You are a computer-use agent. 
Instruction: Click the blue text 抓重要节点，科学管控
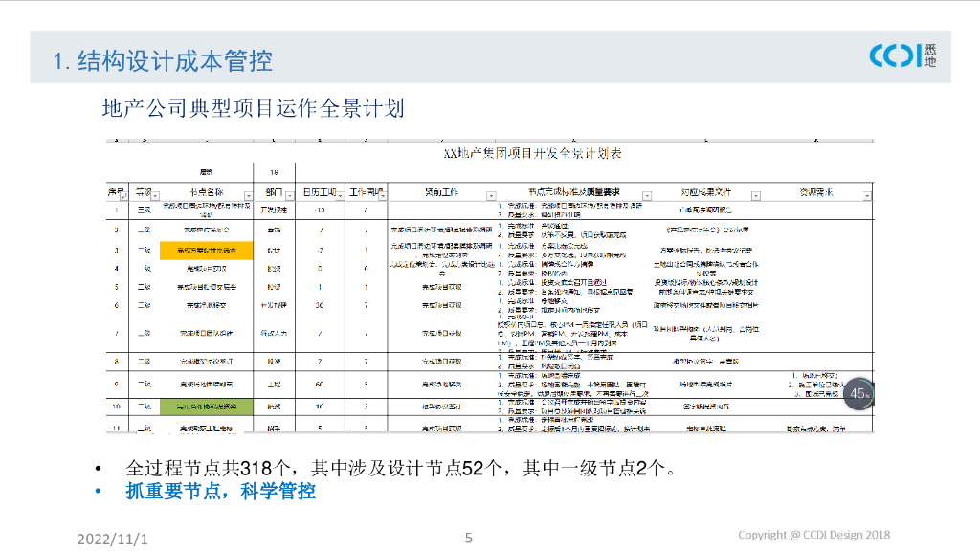(221, 491)
